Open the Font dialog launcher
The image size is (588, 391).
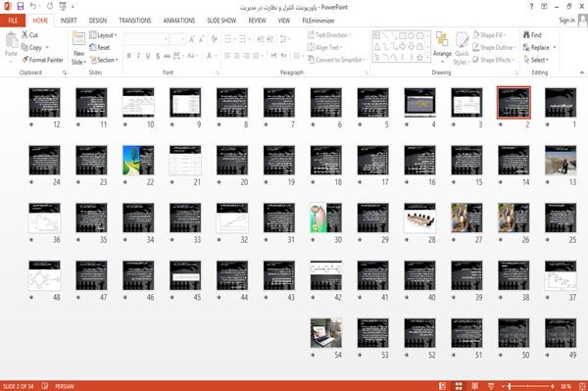click(218, 73)
